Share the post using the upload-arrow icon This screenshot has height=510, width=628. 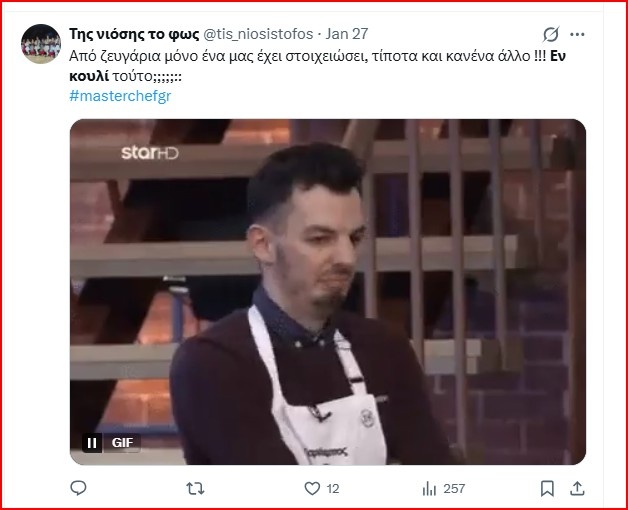click(577, 488)
